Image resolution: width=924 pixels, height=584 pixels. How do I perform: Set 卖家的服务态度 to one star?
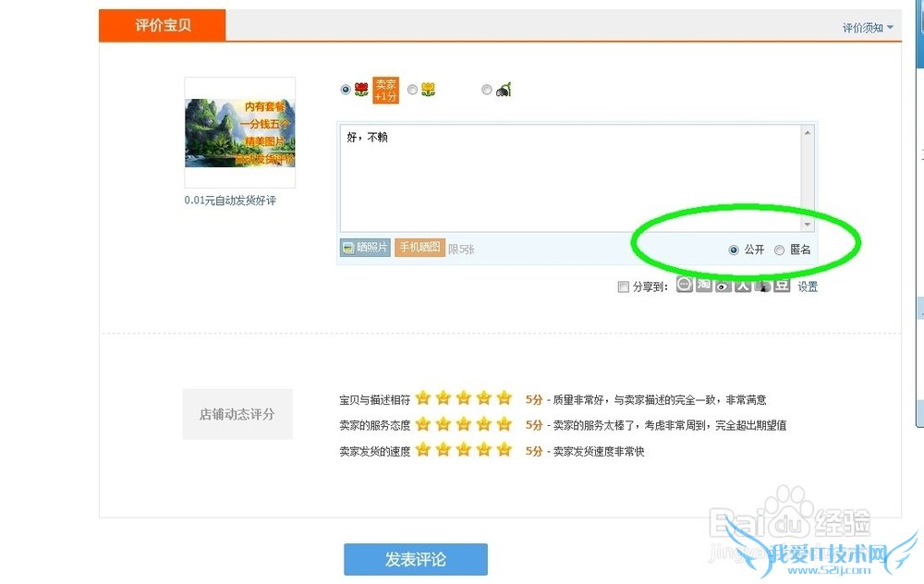coord(423,424)
